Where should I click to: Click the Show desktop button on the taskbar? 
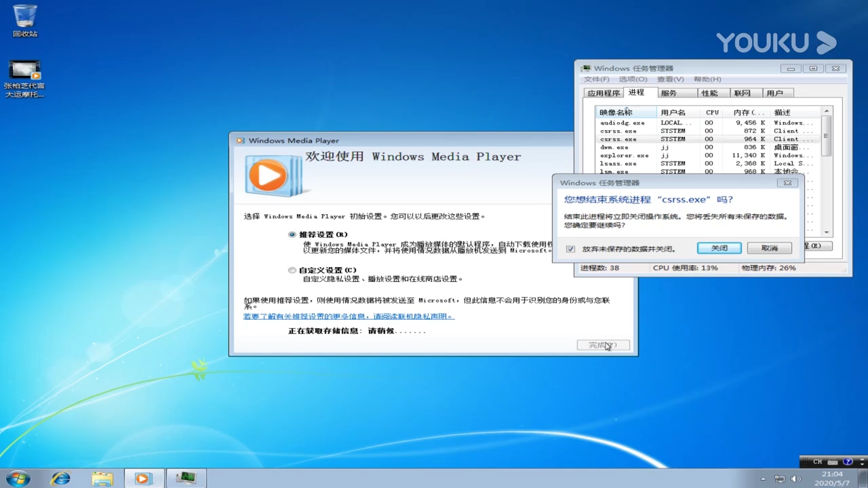863,479
